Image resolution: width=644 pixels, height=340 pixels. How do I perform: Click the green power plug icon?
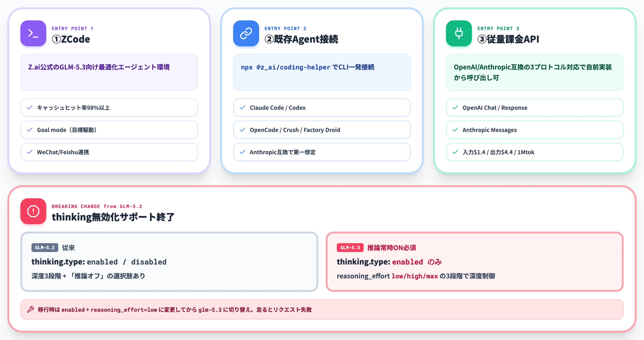pyautogui.click(x=459, y=33)
